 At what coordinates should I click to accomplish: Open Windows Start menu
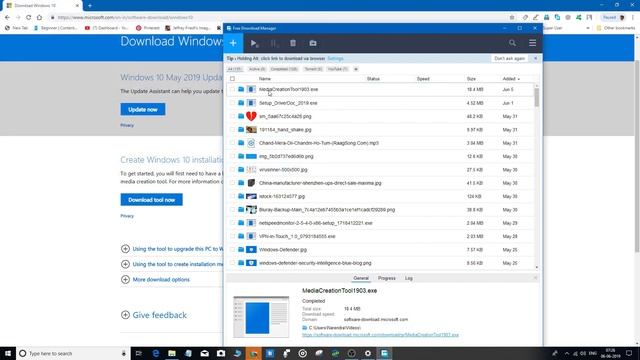pyautogui.click(x=8, y=353)
